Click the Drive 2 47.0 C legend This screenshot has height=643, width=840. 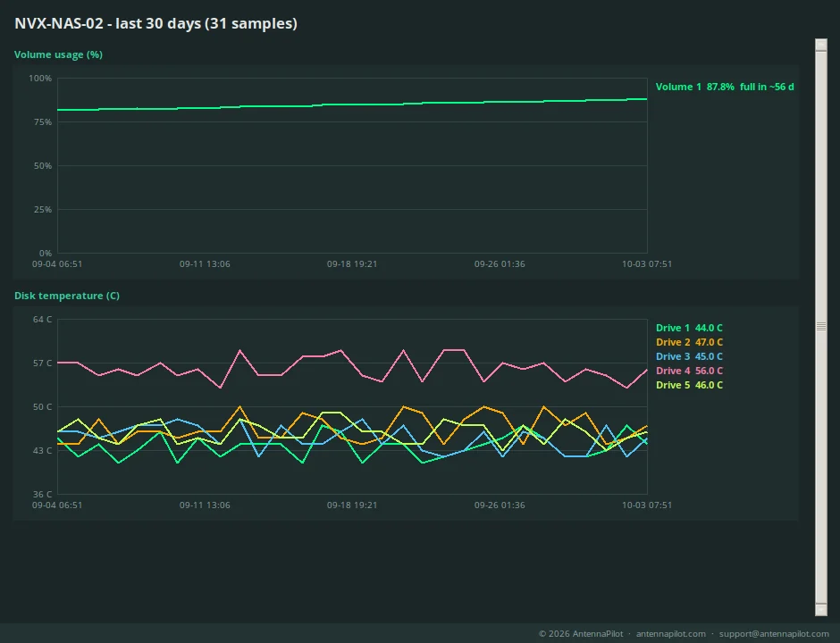689,342
